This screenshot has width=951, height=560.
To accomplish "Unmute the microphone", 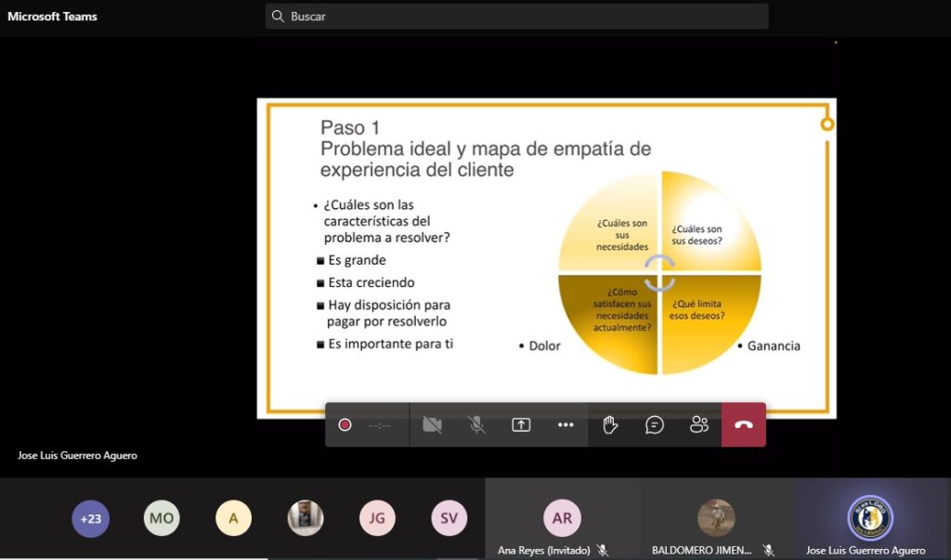I will click(x=476, y=424).
